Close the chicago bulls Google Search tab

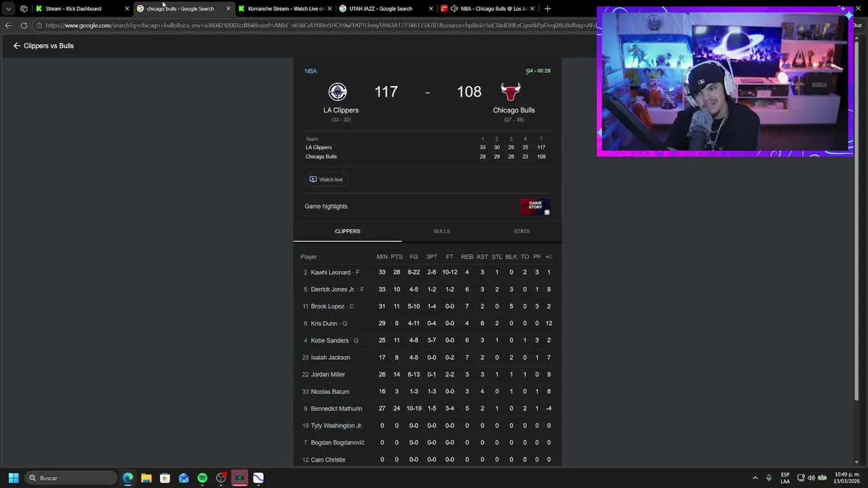point(228,9)
